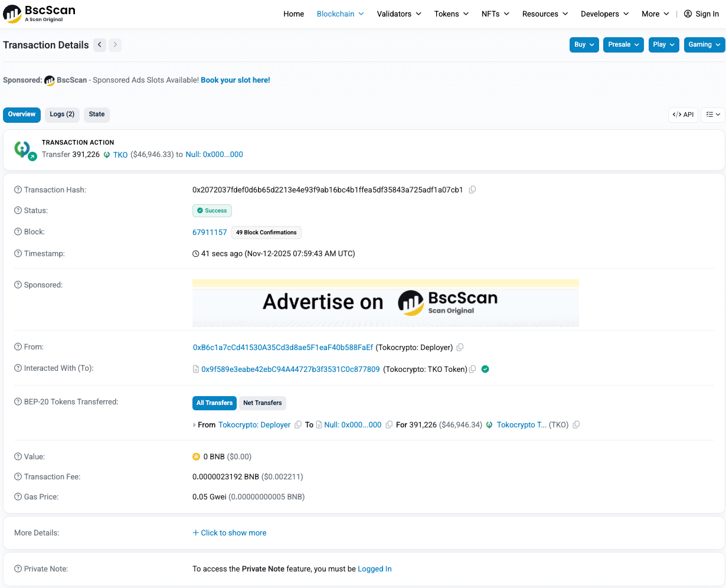Open the Validators menu
This screenshot has height=588, width=726.
[x=399, y=14]
